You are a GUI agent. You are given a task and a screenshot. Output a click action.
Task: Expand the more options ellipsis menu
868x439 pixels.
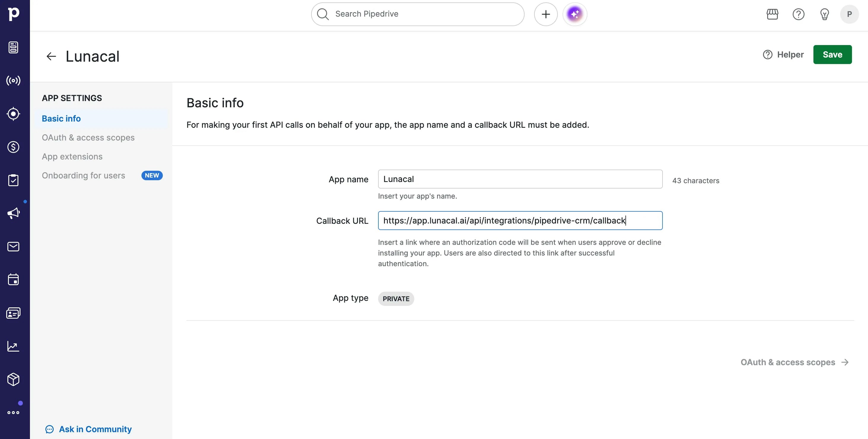tap(13, 412)
